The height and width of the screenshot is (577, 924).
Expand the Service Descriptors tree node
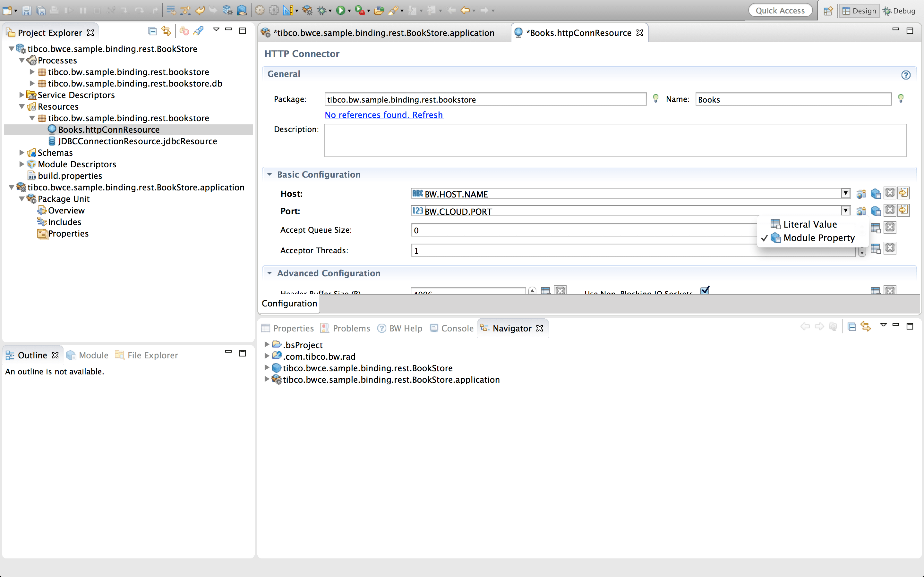(x=21, y=95)
